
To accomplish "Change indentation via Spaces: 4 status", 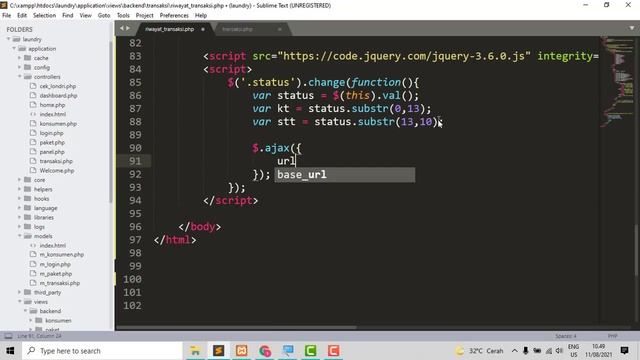I will click(x=566, y=336).
